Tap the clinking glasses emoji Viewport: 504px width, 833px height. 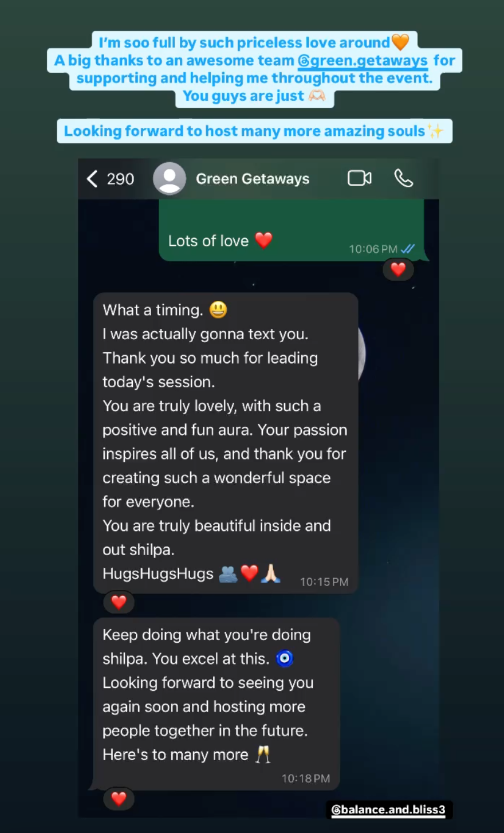[x=263, y=755]
